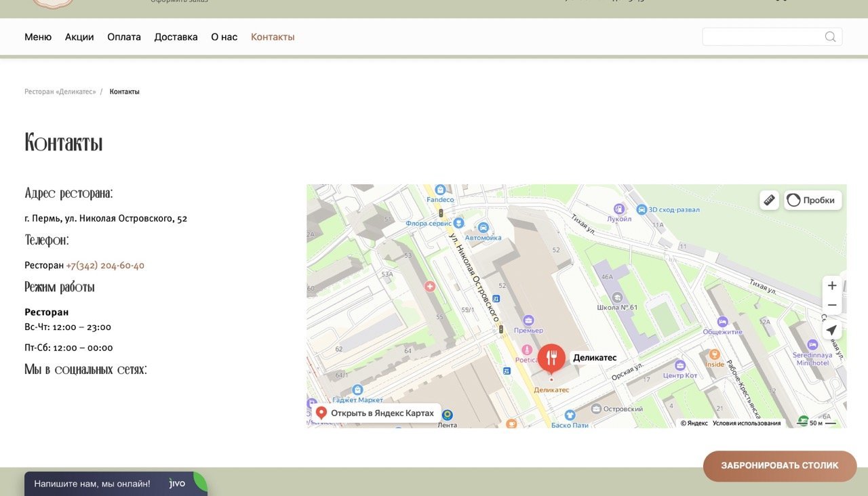Image resolution: width=868 pixels, height=496 pixels.
Task: Select the Seredinnaya Mini-hotel marker
Action: [812, 345]
